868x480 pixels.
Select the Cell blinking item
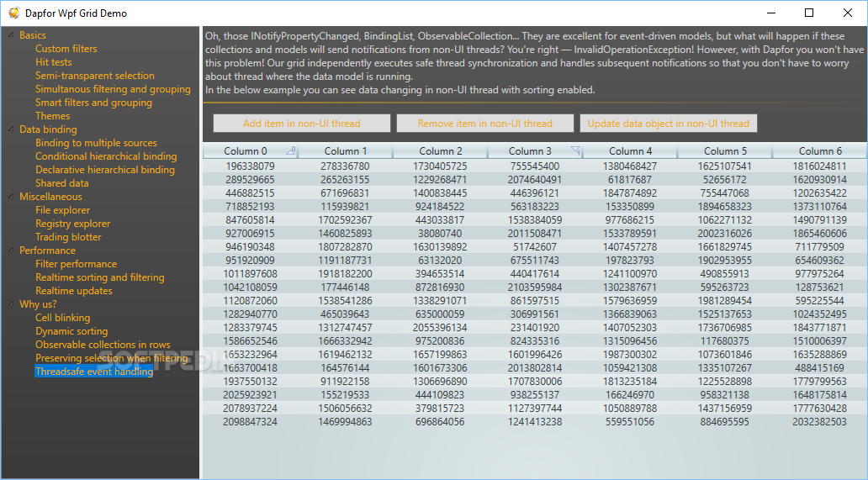[x=62, y=318]
